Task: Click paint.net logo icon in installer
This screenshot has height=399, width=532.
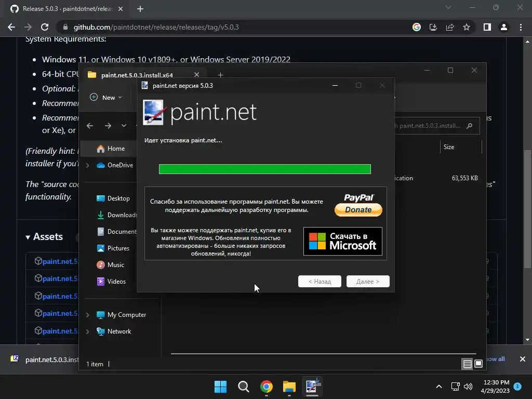Action: pyautogui.click(x=153, y=112)
